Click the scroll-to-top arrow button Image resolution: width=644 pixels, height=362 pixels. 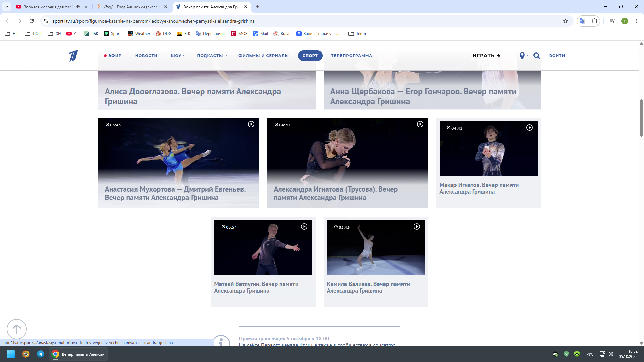pos(16,329)
